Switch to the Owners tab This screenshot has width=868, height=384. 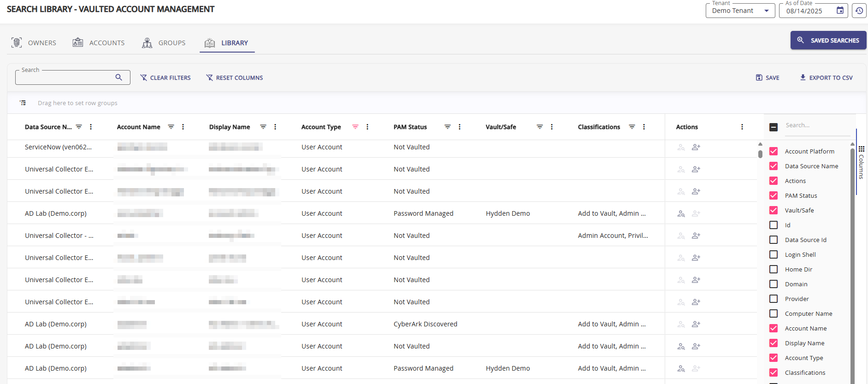[x=34, y=43]
